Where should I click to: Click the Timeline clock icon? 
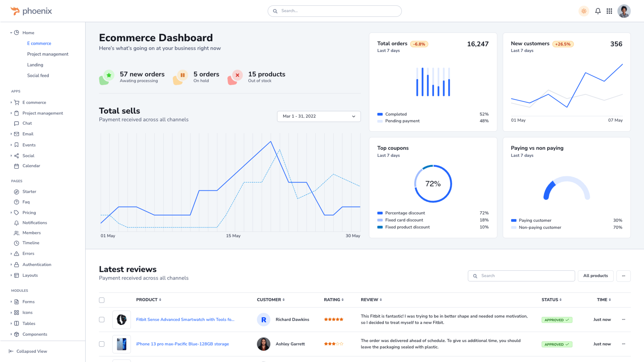(17, 243)
